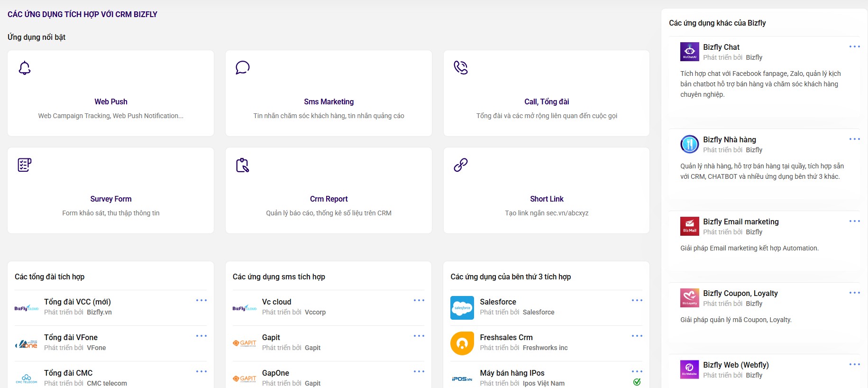Click the Web Push bell icon

tap(25, 68)
